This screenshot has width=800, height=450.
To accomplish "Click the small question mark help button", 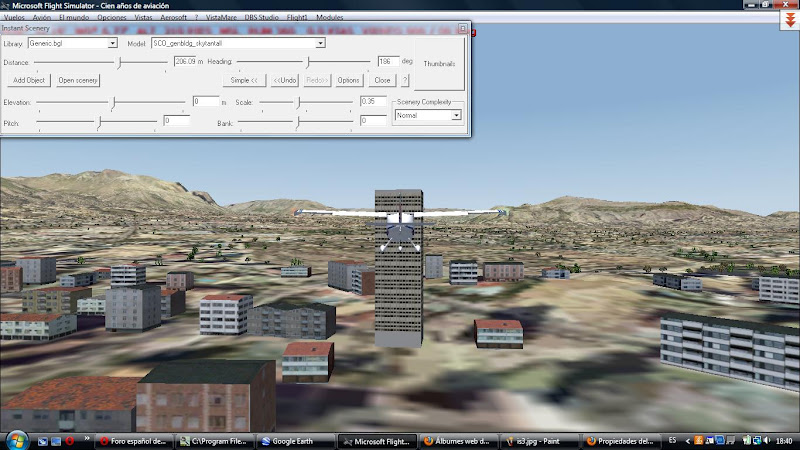I will coord(405,80).
